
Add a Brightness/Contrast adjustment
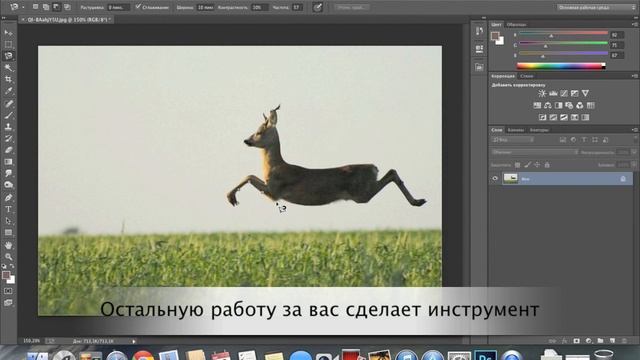pyautogui.click(x=542, y=93)
